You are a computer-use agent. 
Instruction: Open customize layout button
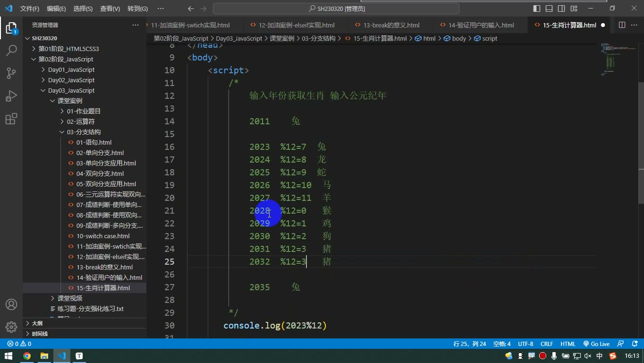coord(574,9)
